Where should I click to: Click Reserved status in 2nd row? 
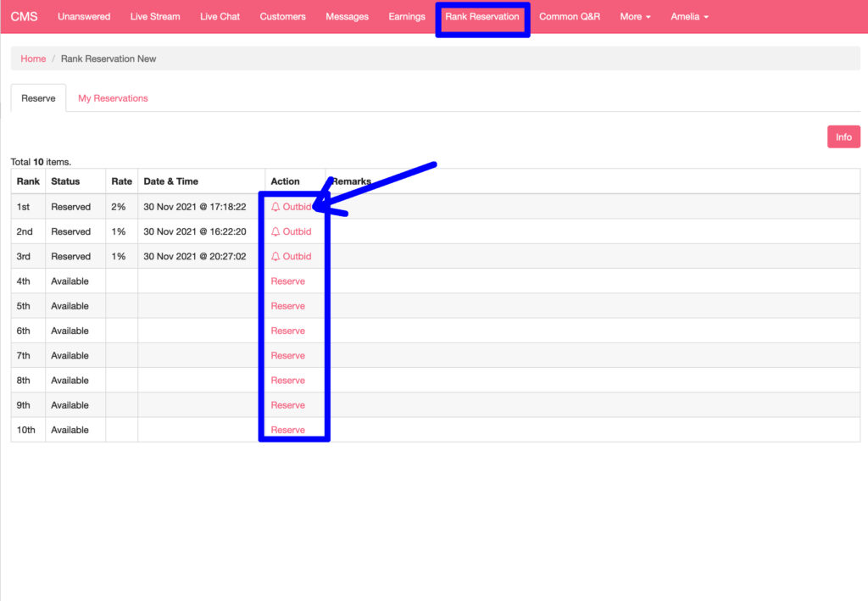[x=71, y=232]
